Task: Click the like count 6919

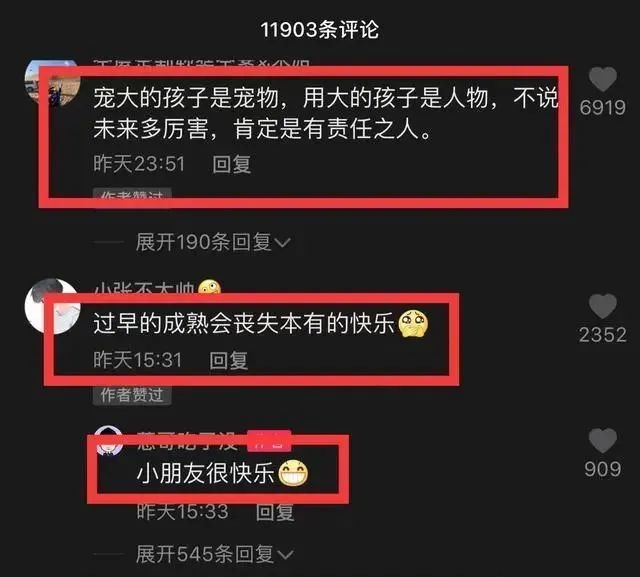Action: click(602, 108)
